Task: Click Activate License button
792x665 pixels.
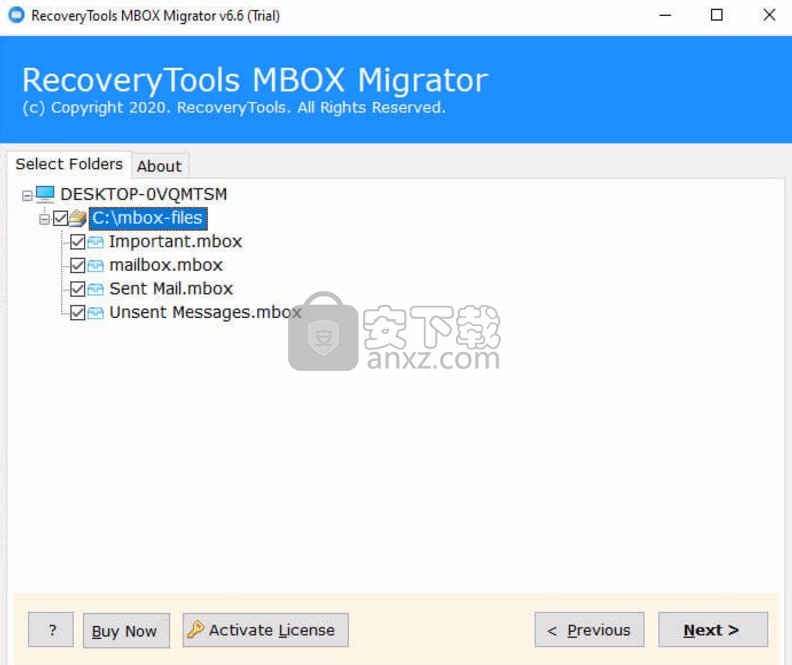Action: pyautogui.click(x=266, y=630)
